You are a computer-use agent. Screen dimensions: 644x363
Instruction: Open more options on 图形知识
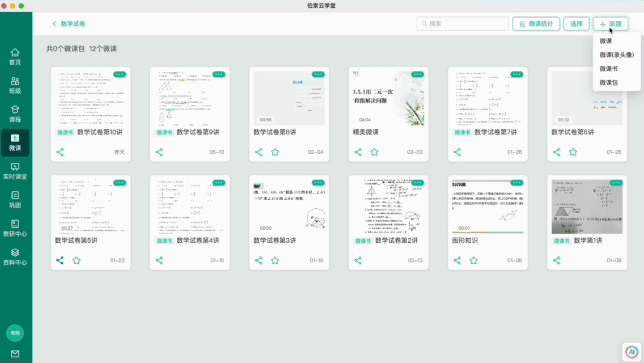point(516,183)
